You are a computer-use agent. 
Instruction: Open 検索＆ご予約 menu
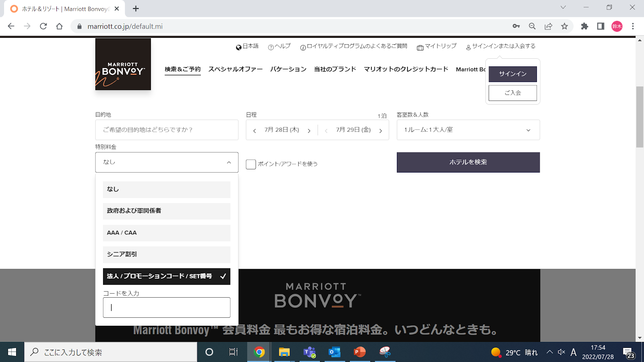click(183, 69)
